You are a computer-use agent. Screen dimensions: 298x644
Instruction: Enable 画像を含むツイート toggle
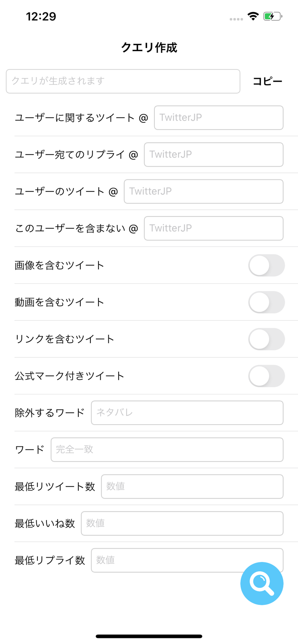266,265
